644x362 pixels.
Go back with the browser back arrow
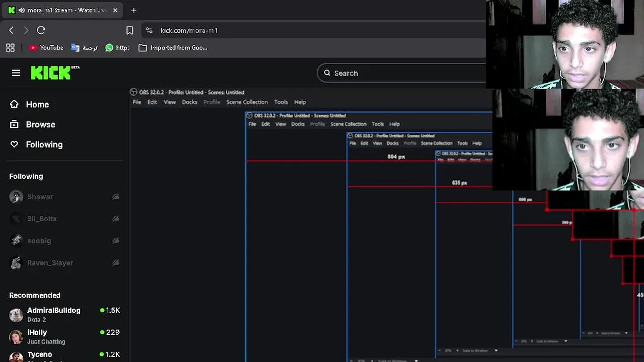tap(11, 30)
